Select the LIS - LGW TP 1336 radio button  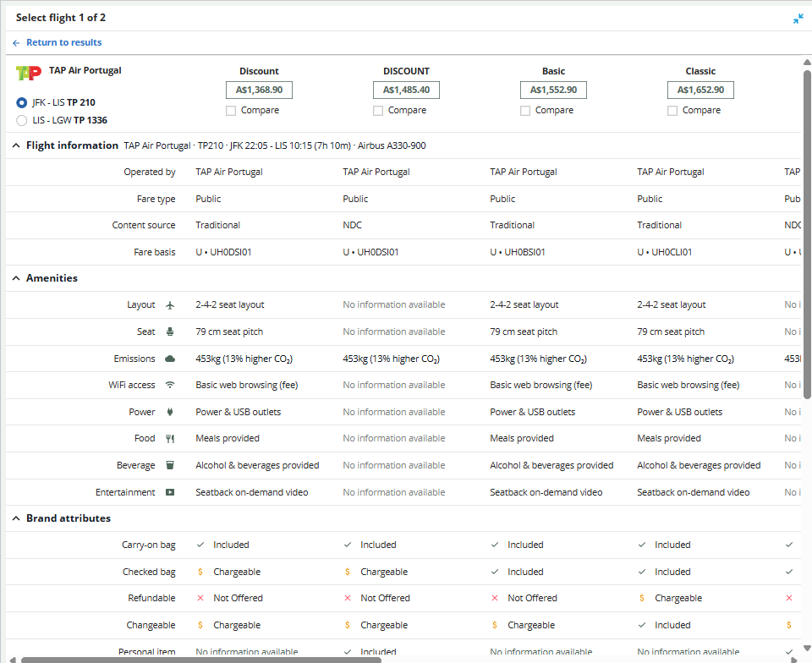(x=22, y=120)
